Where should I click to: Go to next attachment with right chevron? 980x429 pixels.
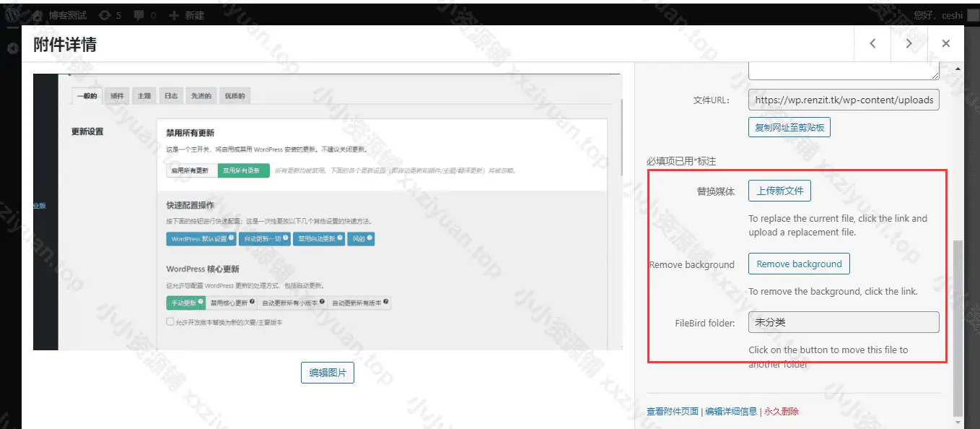[x=909, y=44]
